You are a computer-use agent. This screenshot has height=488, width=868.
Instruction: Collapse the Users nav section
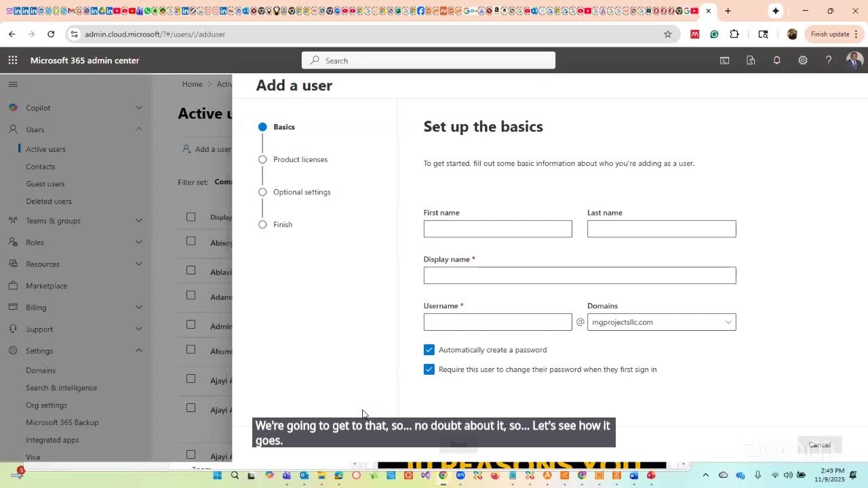click(139, 129)
